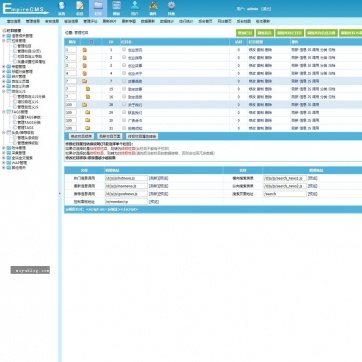Click the folder icon in row ID 31

point(88,128)
